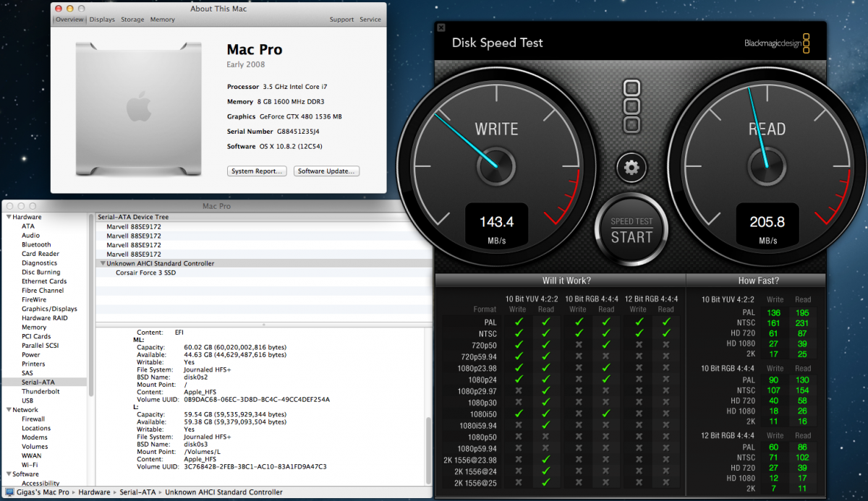Screen dimensions: 868x501
Task: Select Disc Burning in the sidebar
Action: [41, 272]
